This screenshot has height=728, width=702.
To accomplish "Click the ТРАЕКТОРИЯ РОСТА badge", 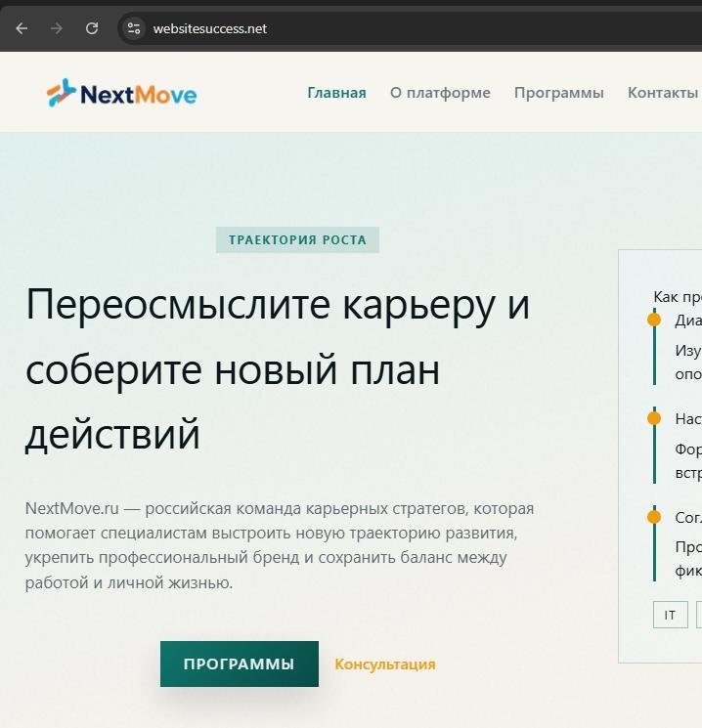I will pyautogui.click(x=297, y=240).
